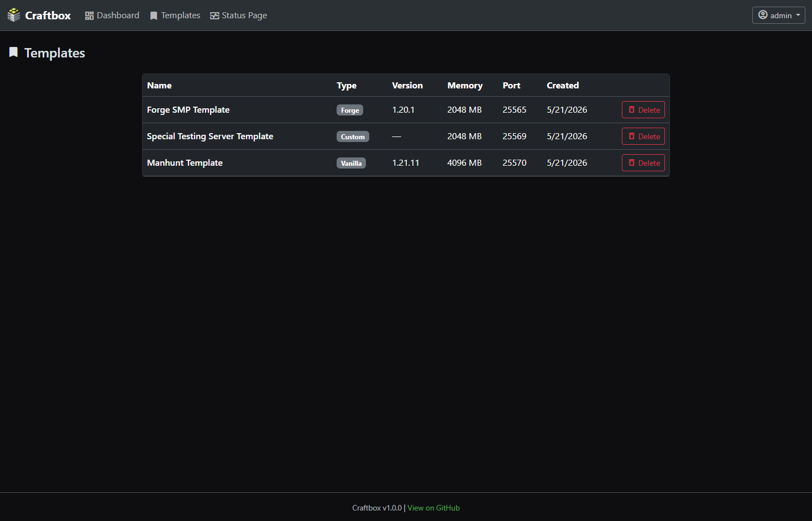Viewport: 812px width, 521px height.
Task: Click the Vanilla type badge
Action: pos(351,164)
